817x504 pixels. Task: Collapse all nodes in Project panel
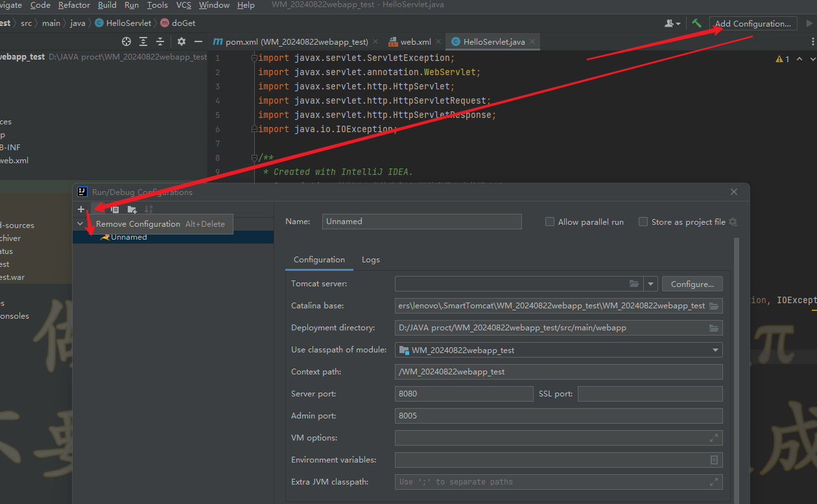(x=160, y=41)
